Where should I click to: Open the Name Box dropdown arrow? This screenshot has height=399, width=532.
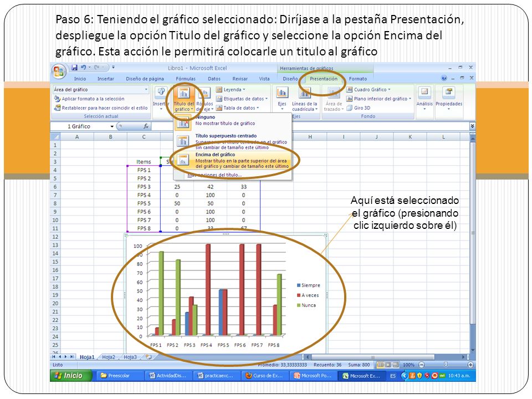(x=112, y=126)
